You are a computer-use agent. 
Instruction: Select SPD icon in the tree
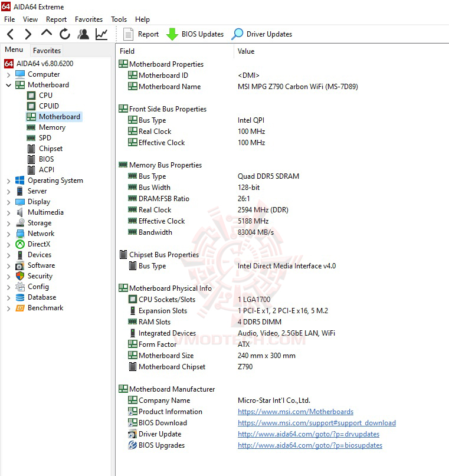tap(31, 138)
